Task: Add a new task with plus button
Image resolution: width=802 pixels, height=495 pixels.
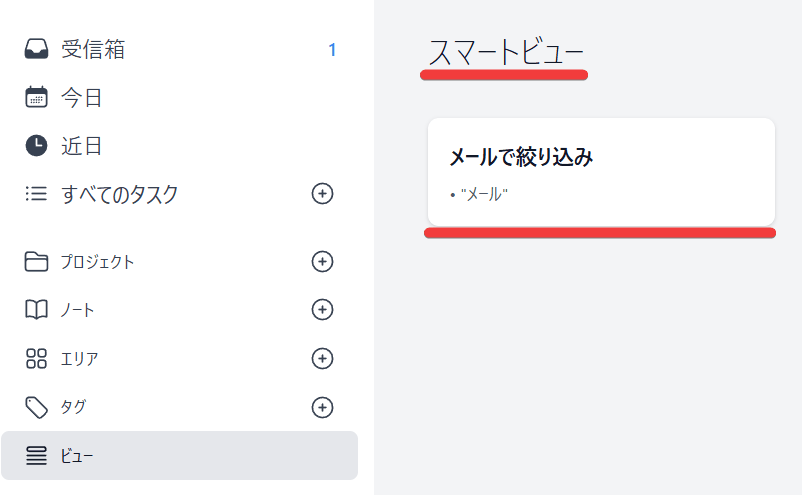Action: [322, 194]
